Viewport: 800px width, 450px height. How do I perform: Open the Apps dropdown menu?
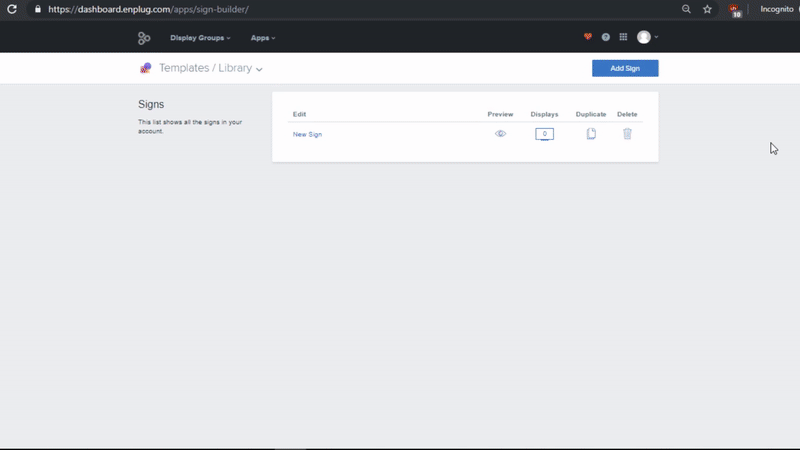[263, 38]
